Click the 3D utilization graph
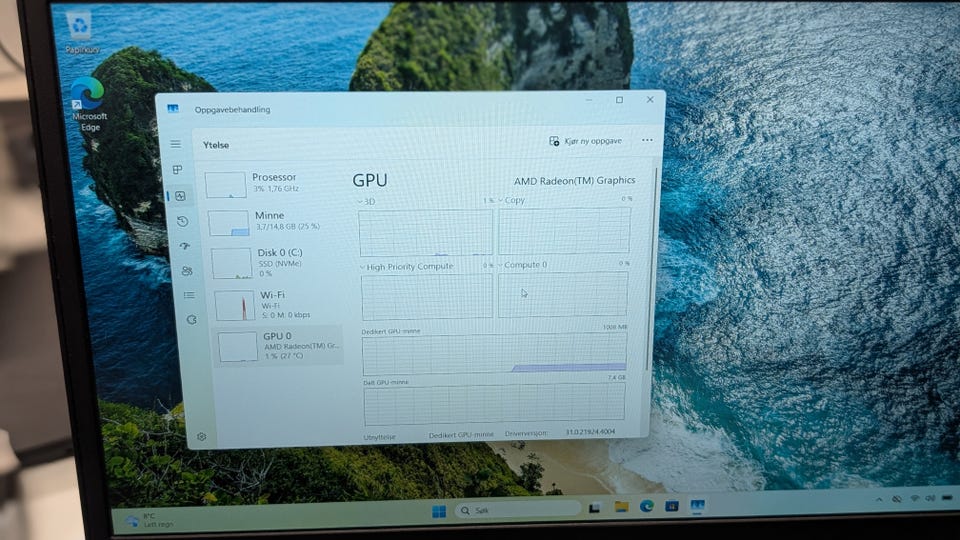 click(426, 233)
